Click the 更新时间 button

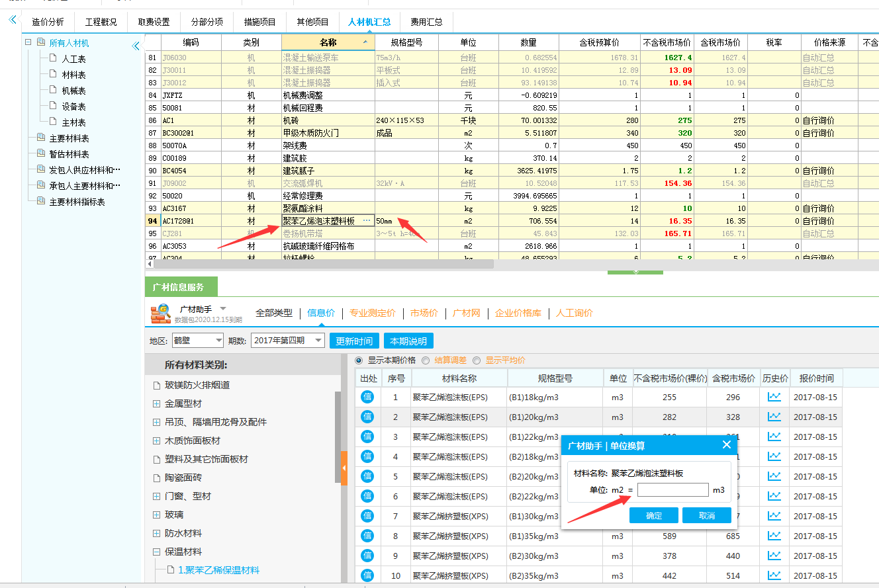tap(354, 341)
